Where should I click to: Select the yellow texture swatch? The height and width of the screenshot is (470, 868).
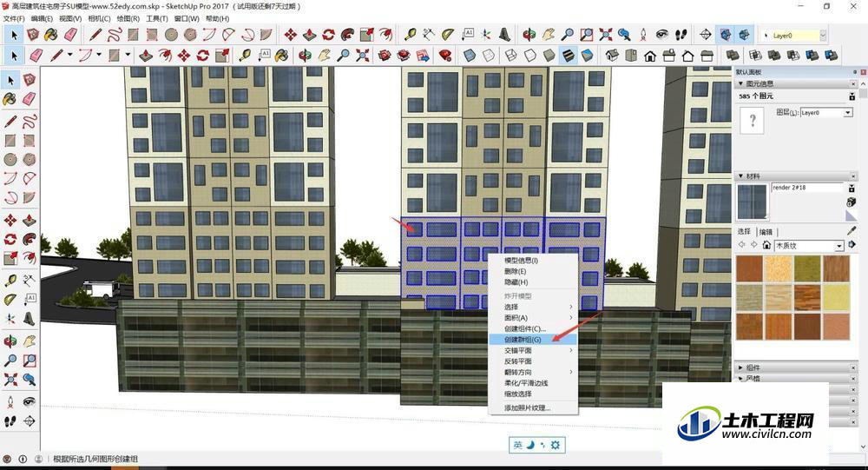836,298
